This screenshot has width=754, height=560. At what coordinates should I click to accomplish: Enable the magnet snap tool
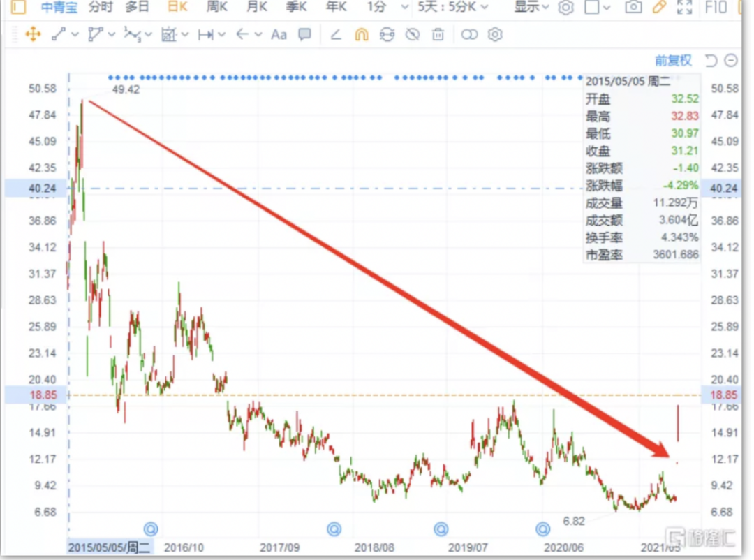click(361, 34)
